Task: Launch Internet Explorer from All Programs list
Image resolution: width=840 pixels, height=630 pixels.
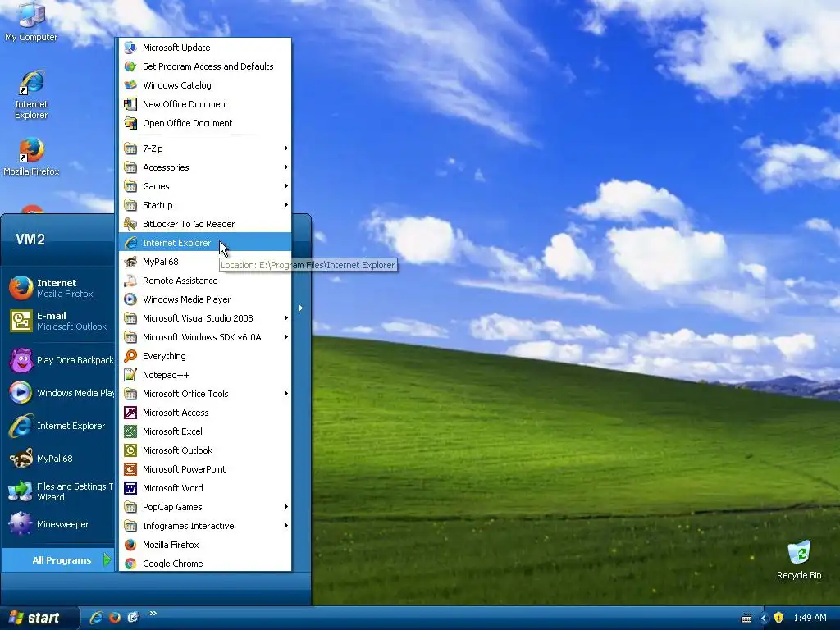Action: click(x=204, y=243)
